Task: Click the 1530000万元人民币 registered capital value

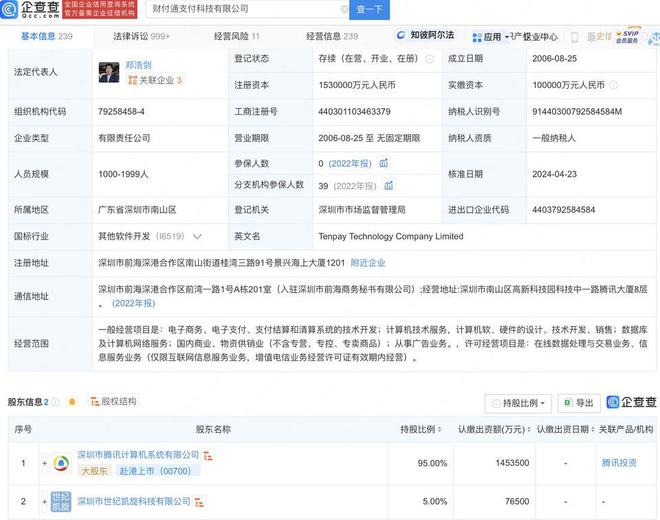Action: pos(357,85)
